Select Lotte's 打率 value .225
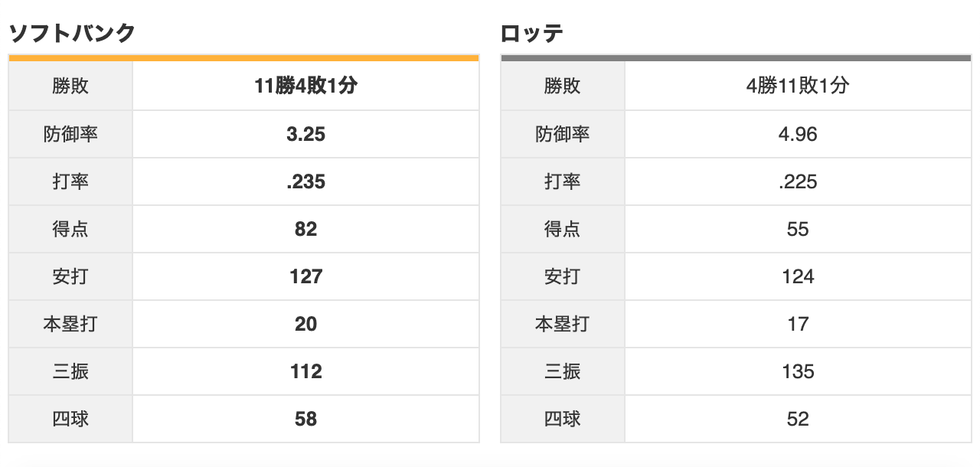Screen dimensions: 980x467 [x=798, y=181]
